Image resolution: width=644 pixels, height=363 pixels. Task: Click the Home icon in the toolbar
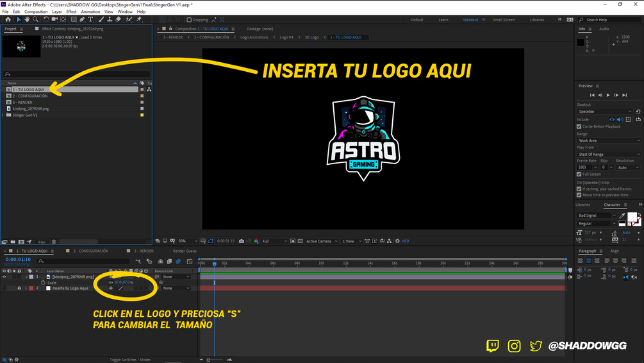pos(8,19)
